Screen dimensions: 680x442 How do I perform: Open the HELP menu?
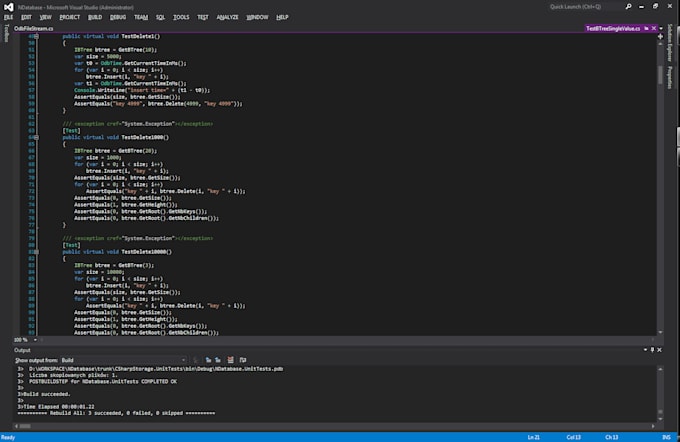coord(282,17)
